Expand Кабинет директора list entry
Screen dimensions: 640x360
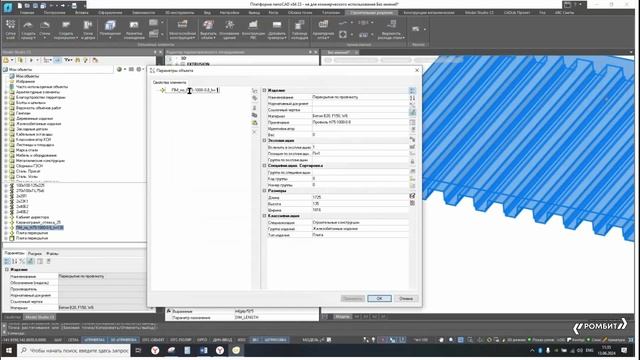(x=6, y=217)
